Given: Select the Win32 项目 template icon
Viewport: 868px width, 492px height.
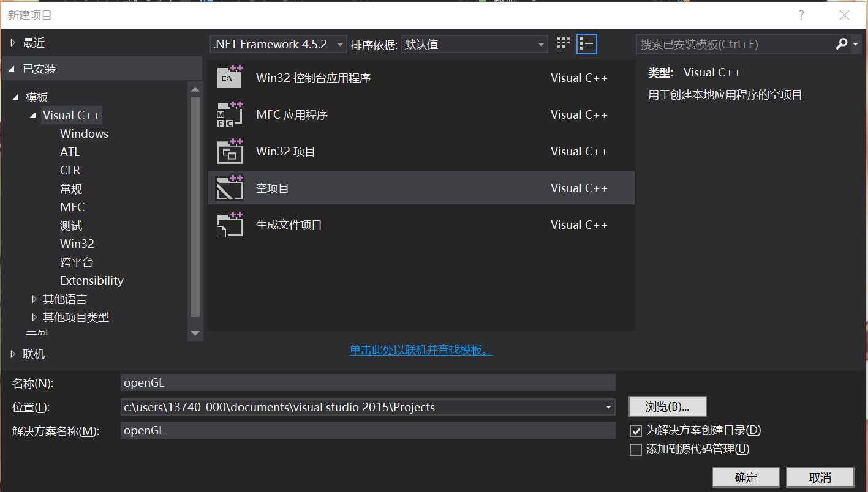Looking at the screenshot, I should 230,151.
